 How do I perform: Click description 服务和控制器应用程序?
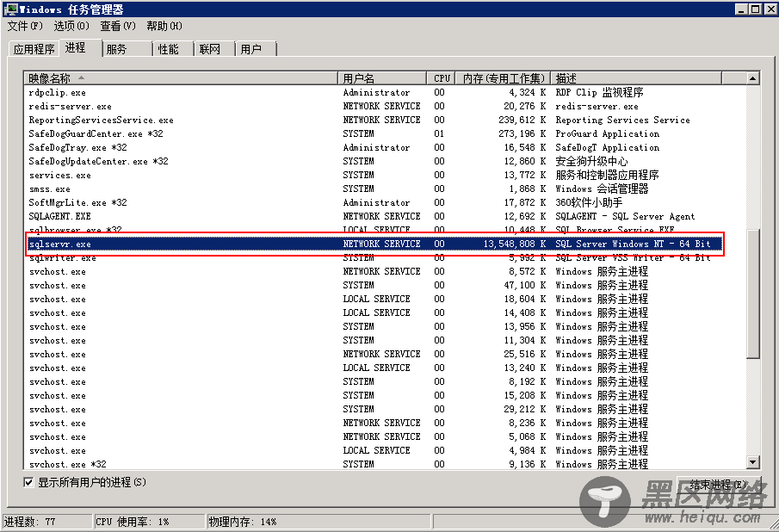(x=607, y=176)
